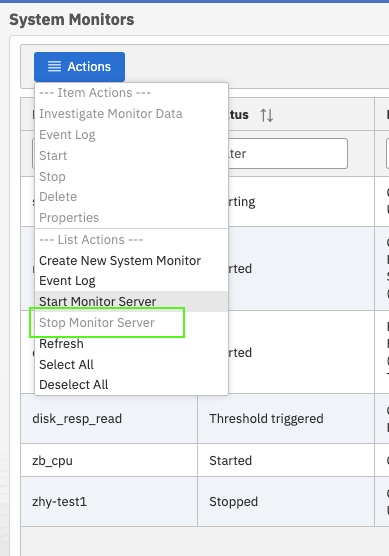Select the Start item action

pyautogui.click(x=53, y=156)
